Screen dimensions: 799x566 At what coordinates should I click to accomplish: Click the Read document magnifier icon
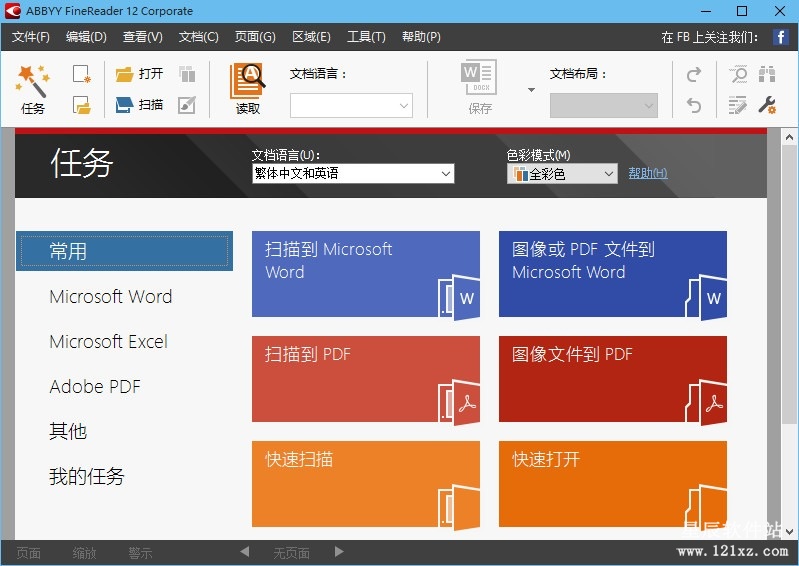(248, 81)
